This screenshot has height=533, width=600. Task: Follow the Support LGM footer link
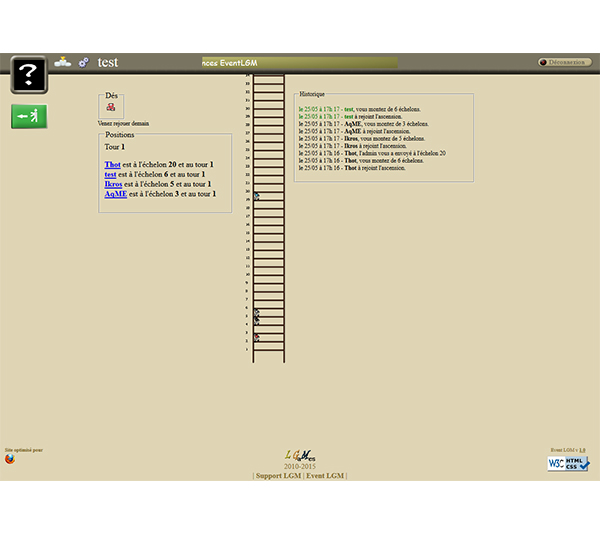pos(279,475)
